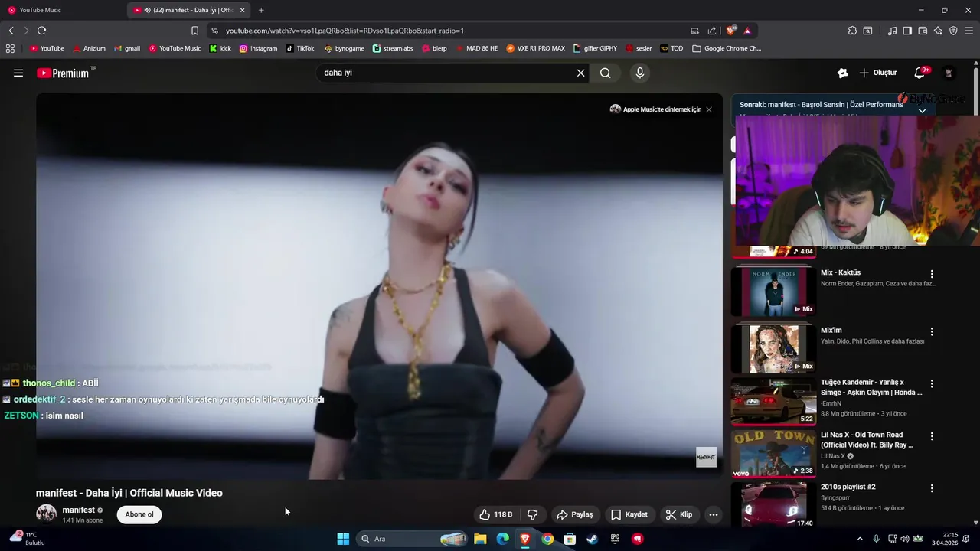Open Steam from the taskbar

click(x=592, y=539)
